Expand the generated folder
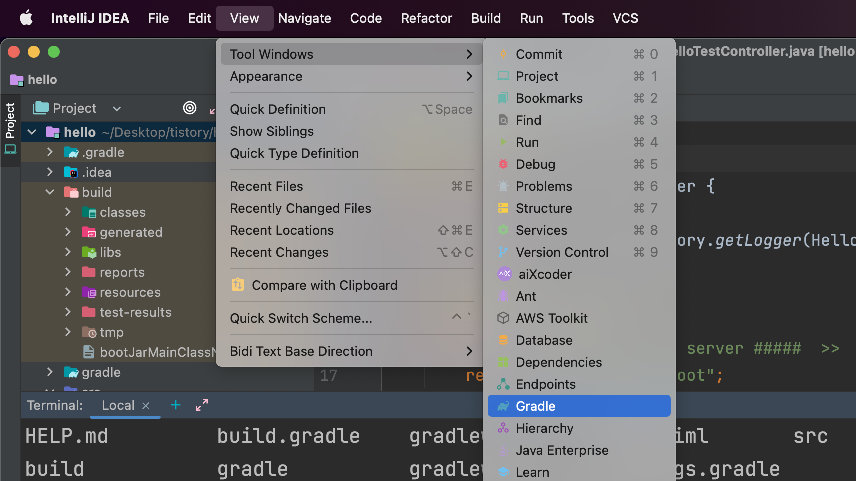 tap(68, 232)
